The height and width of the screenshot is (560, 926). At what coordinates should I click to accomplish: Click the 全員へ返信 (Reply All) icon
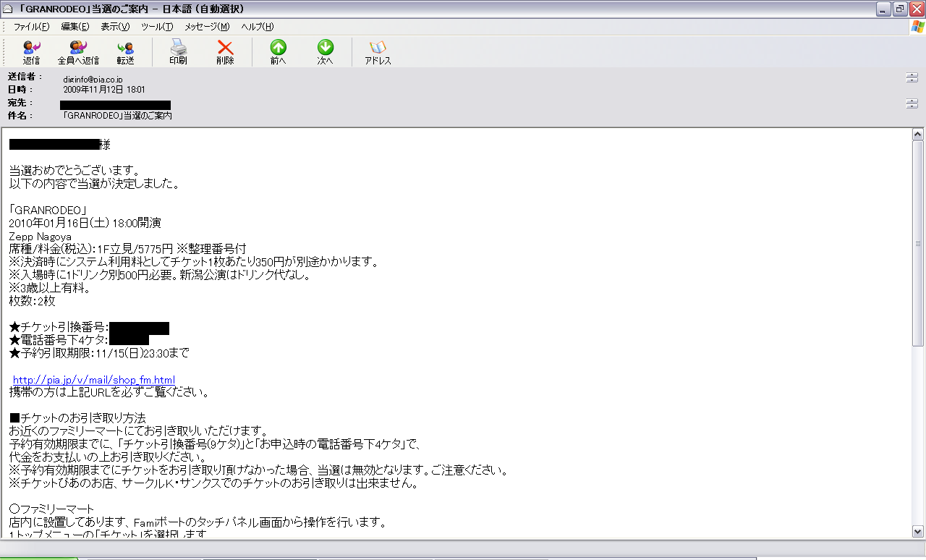[x=78, y=53]
